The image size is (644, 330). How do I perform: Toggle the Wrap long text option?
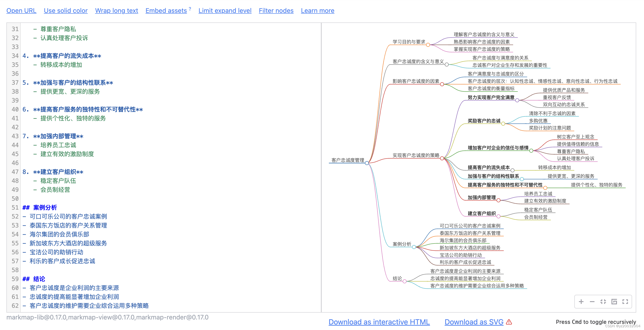pos(116,11)
